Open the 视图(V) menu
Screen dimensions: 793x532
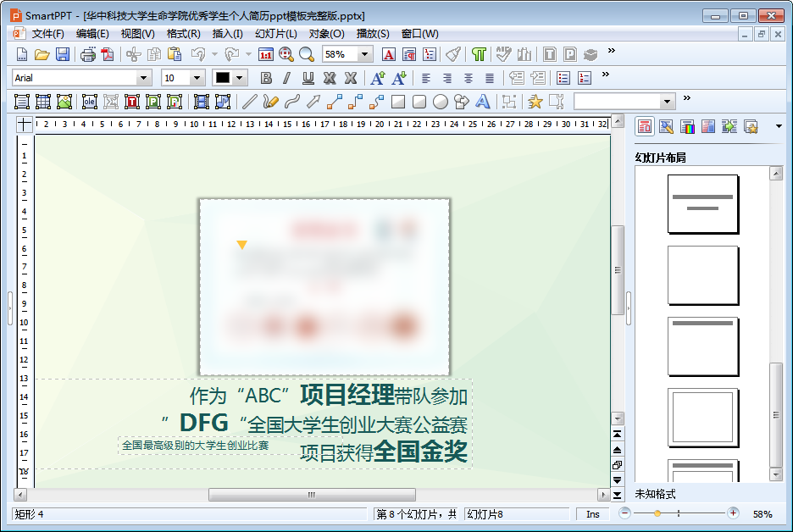coord(137,34)
